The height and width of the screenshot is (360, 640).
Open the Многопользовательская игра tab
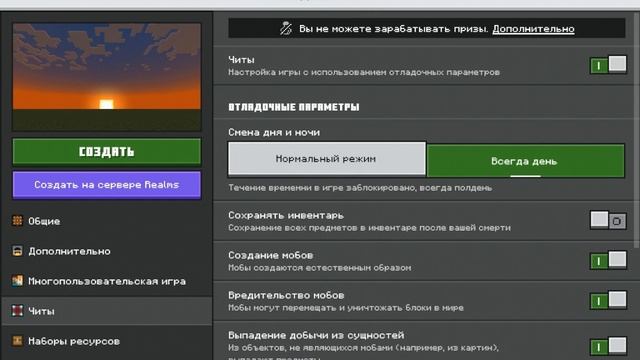pos(107,281)
